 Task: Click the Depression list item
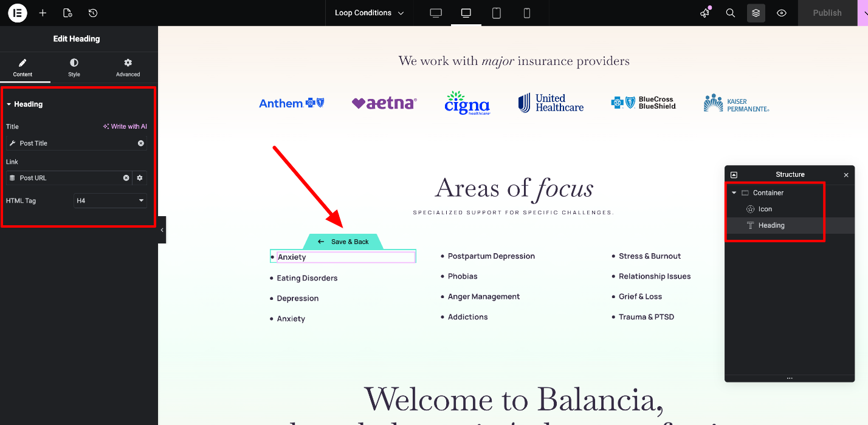tap(298, 299)
